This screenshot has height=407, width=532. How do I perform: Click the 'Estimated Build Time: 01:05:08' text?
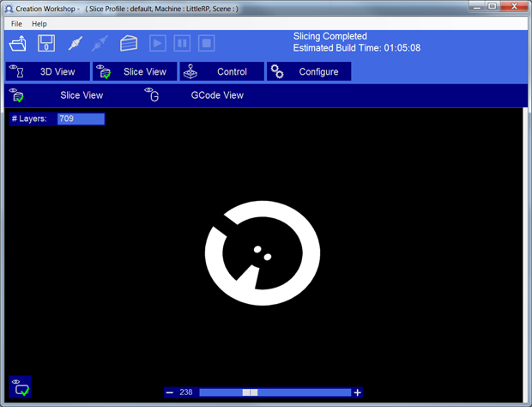click(x=357, y=48)
